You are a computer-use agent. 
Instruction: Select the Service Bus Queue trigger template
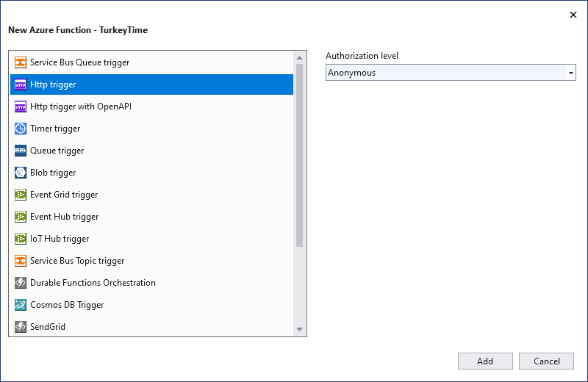[151, 62]
